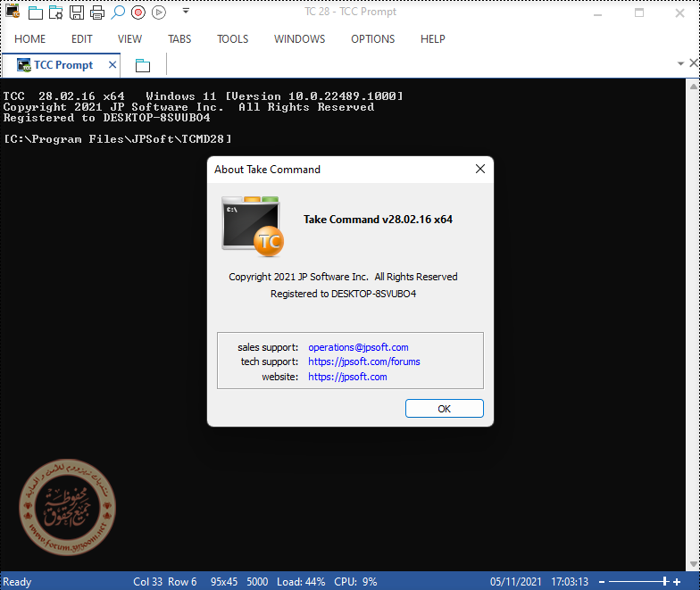Click the time '17:03:13' in status bar
The width and height of the screenshot is (700, 590).
click(570, 582)
